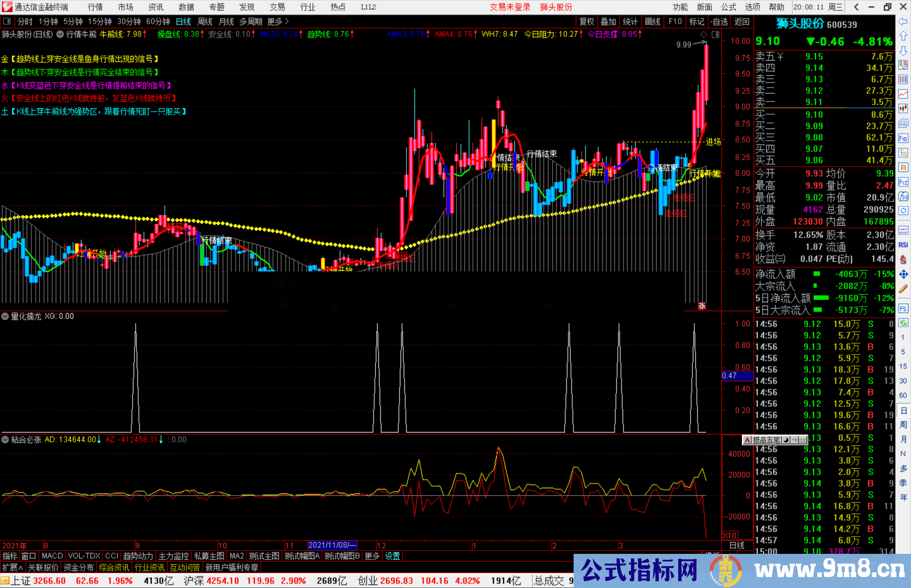Toggle the 粘合必涨 indicator panel circle
This screenshot has width=911, height=588.
[x=5, y=440]
